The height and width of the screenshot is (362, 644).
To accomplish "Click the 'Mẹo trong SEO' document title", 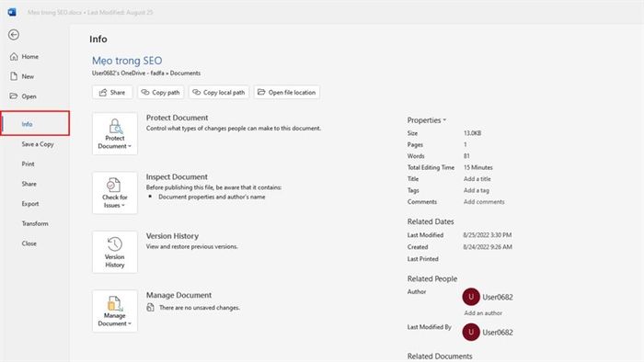I will [x=127, y=61].
